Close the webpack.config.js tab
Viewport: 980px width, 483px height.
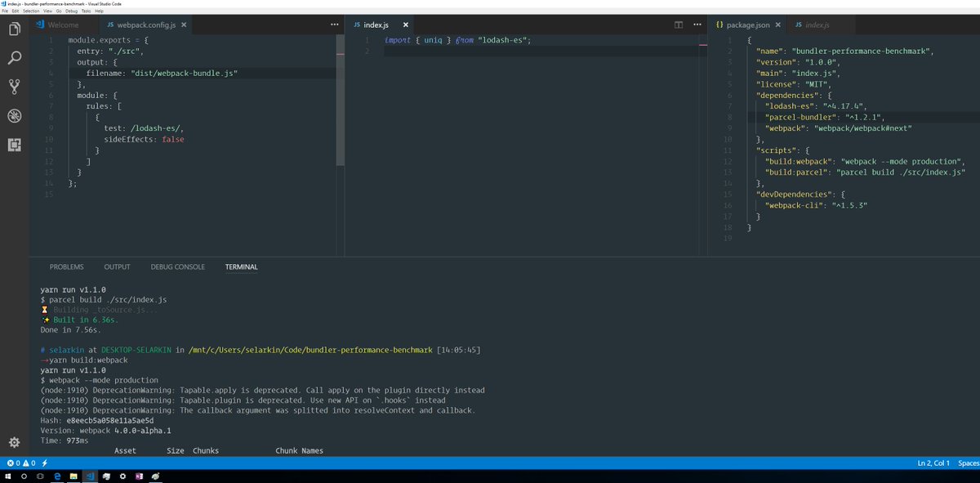pyautogui.click(x=184, y=25)
